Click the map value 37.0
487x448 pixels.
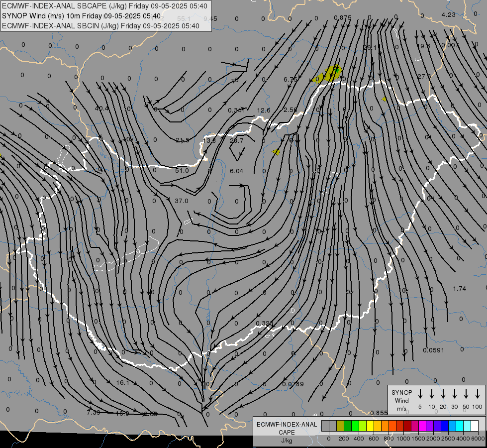182,201
